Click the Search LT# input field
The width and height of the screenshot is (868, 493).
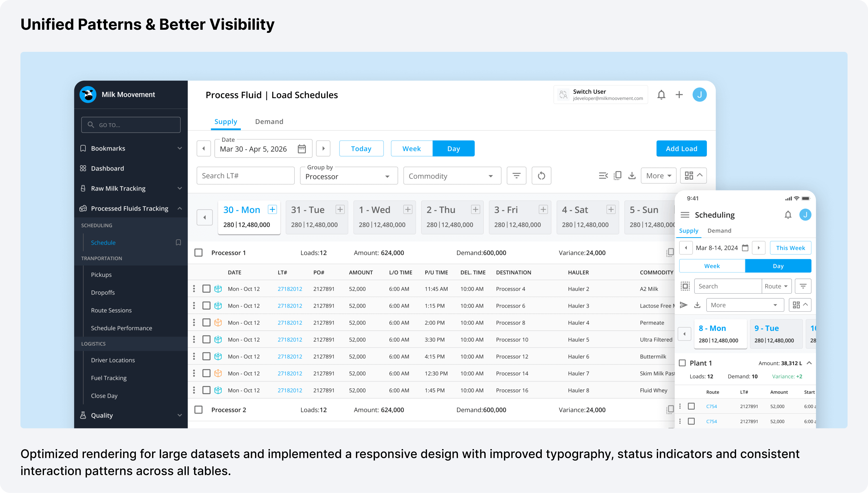coord(245,176)
